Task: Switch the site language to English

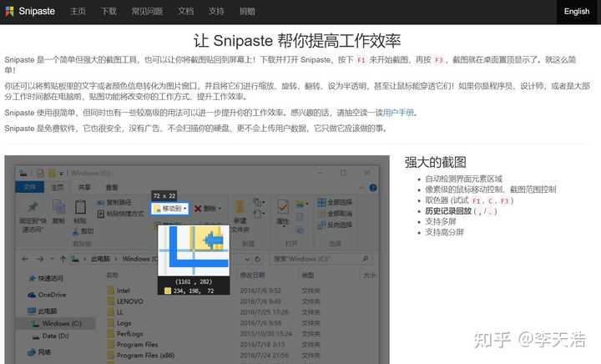Action: point(577,12)
